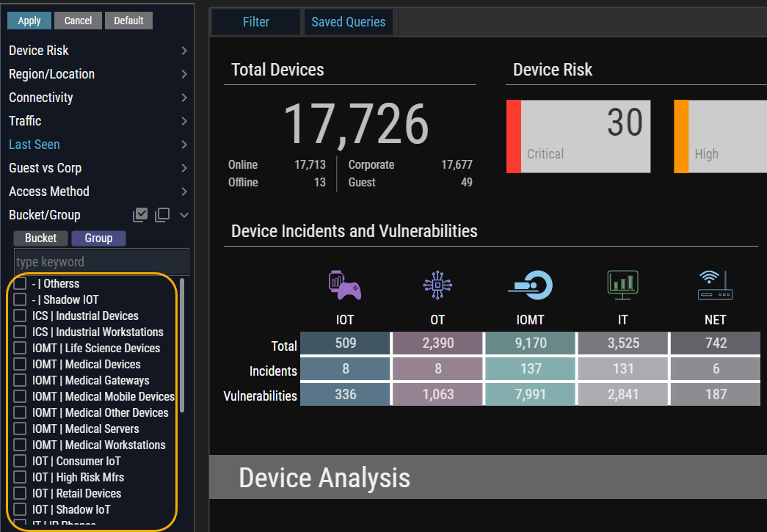This screenshot has width=767, height=532.
Task: Click the IOT smartwatch and gamepad icon
Action: pyautogui.click(x=345, y=285)
